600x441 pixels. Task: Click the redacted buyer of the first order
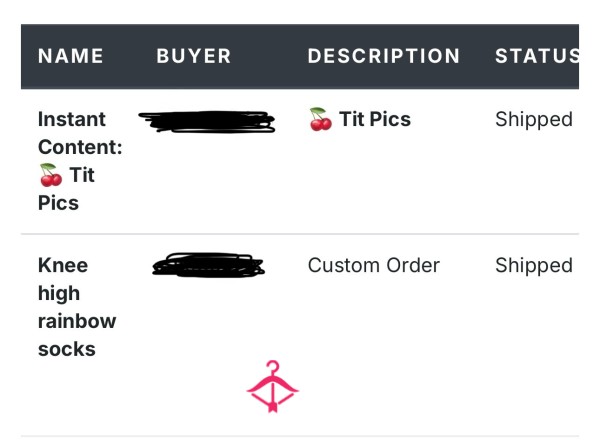click(207, 122)
